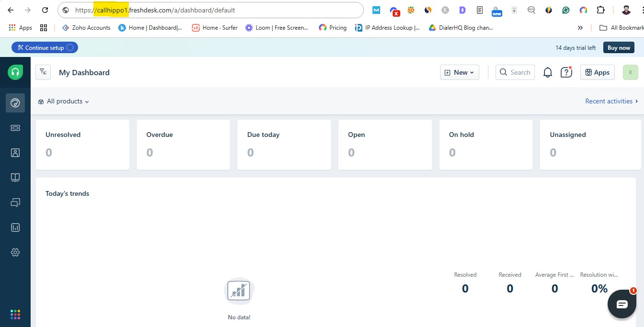Expand the All products filter
Screen dimensions: 644x327
click(63, 101)
